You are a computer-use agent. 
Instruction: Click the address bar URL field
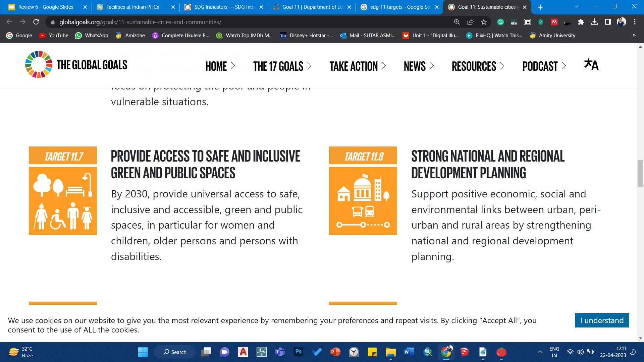tap(235, 22)
